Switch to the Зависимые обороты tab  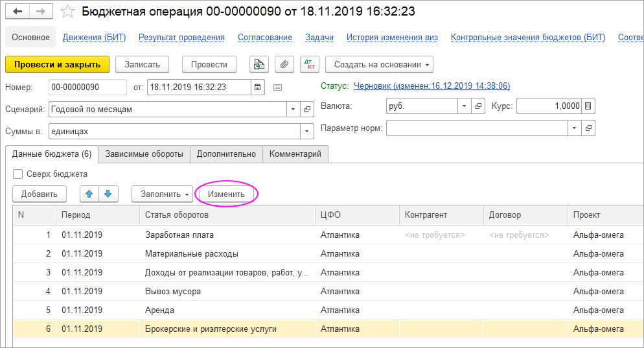click(x=144, y=154)
